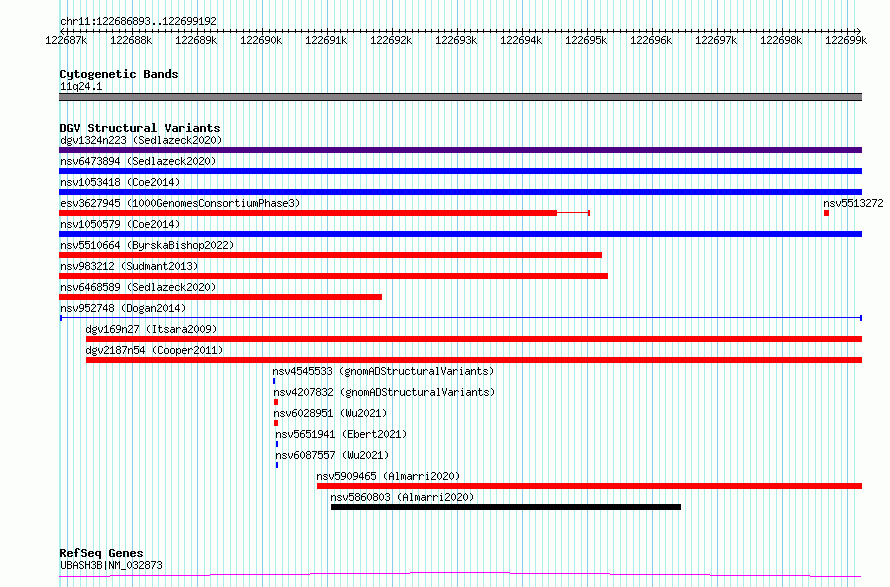This screenshot has height=587, width=890.
Task: Select the nsv5510664 (ByrskaBishop2022) label
Action: pyautogui.click(x=147, y=245)
